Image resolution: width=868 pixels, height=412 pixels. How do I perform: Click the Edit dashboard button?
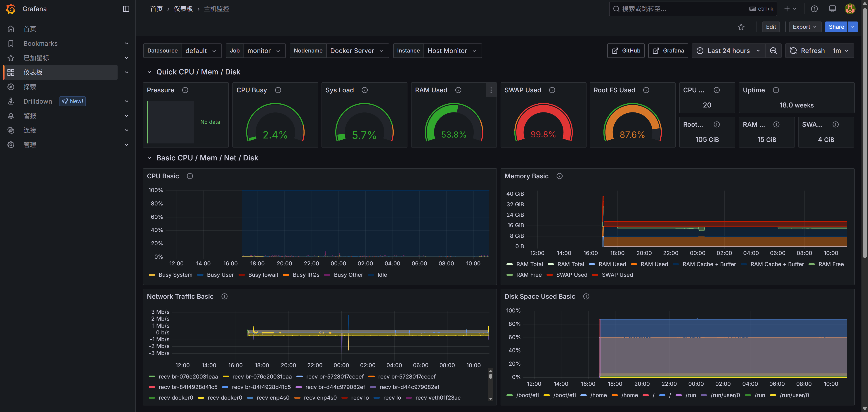pyautogui.click(x=771, y=27)
